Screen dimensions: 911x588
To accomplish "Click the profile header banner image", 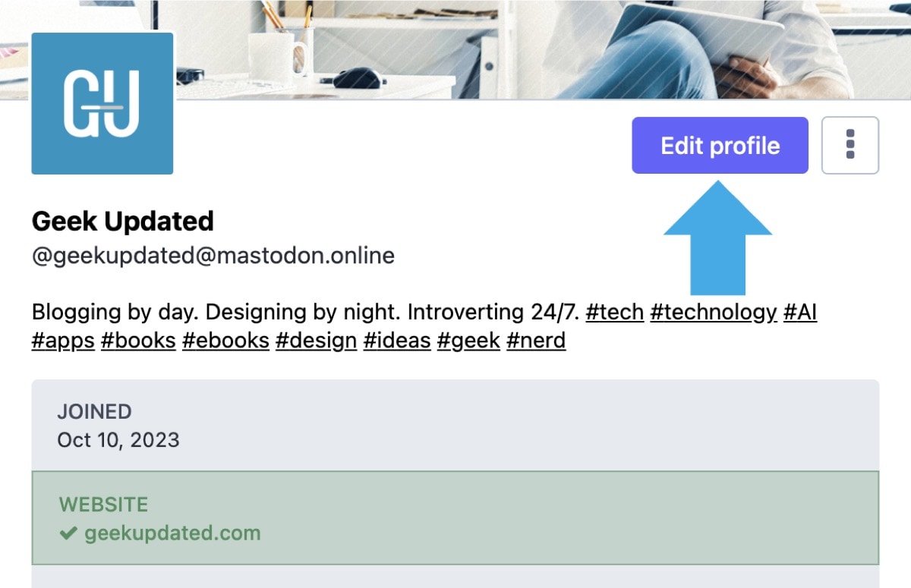I will tap(531, 46).
